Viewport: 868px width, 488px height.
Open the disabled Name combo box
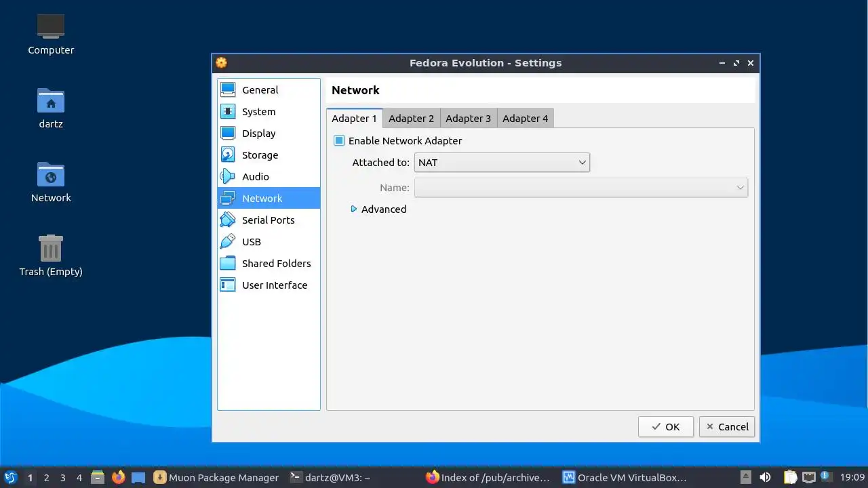581,188
